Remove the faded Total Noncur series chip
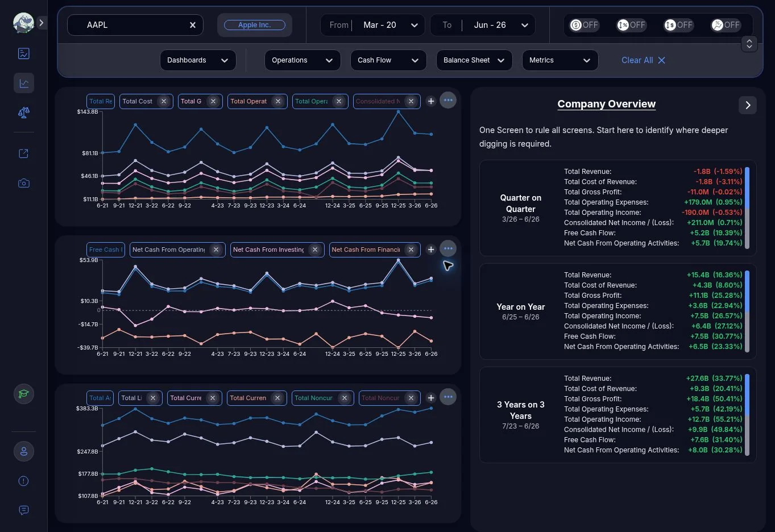 coord(411,398)
